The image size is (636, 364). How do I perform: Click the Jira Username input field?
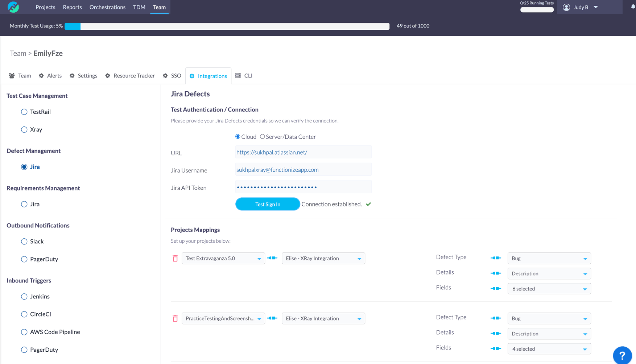[303, 170]
